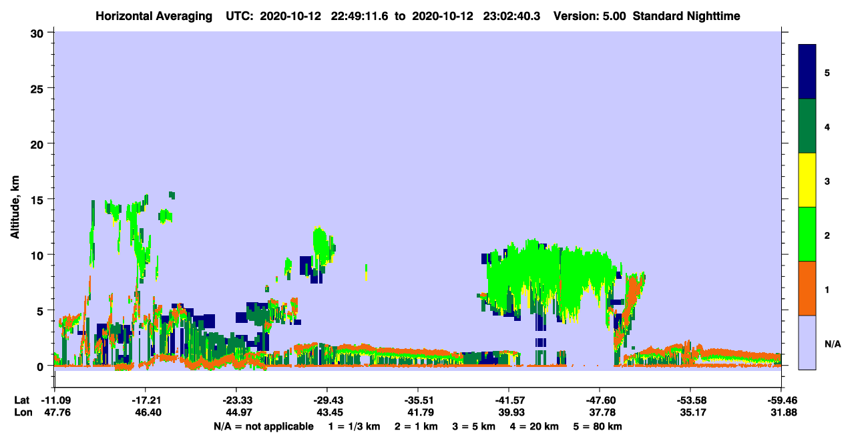The image size is (868, 445).
Task: Click the latitude value -29.43
Action: coord(327,400)
